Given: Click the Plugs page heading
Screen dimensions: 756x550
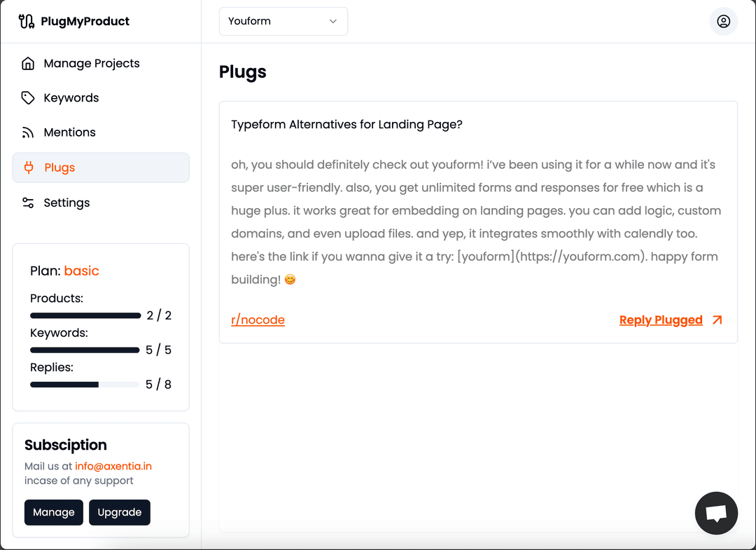Looking at the screenshot, I should click(242, 72).
